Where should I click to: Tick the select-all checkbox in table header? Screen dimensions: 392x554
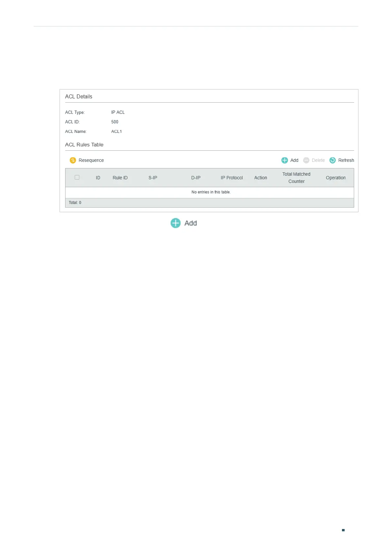tap(77, 177)
